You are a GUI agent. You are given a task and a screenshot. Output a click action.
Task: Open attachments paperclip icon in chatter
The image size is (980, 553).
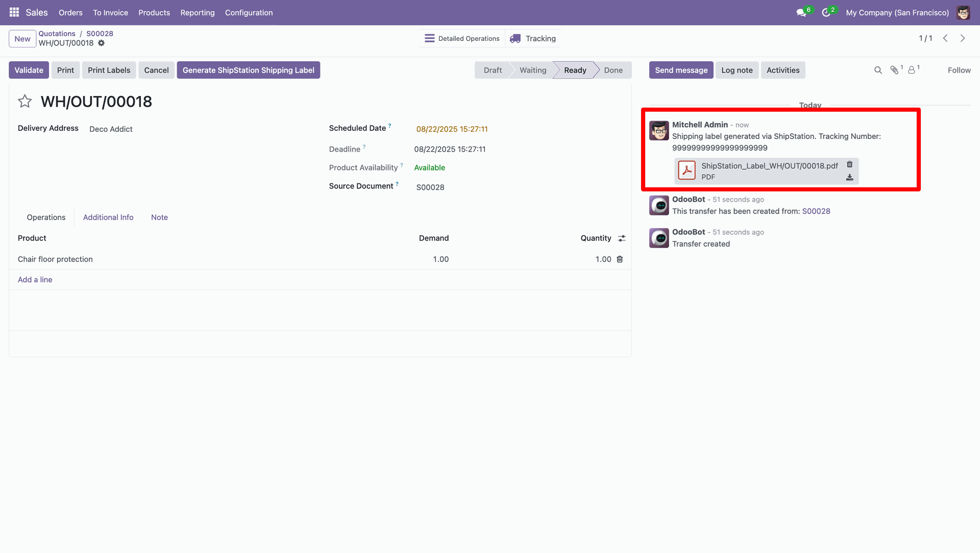click(894, 70)
